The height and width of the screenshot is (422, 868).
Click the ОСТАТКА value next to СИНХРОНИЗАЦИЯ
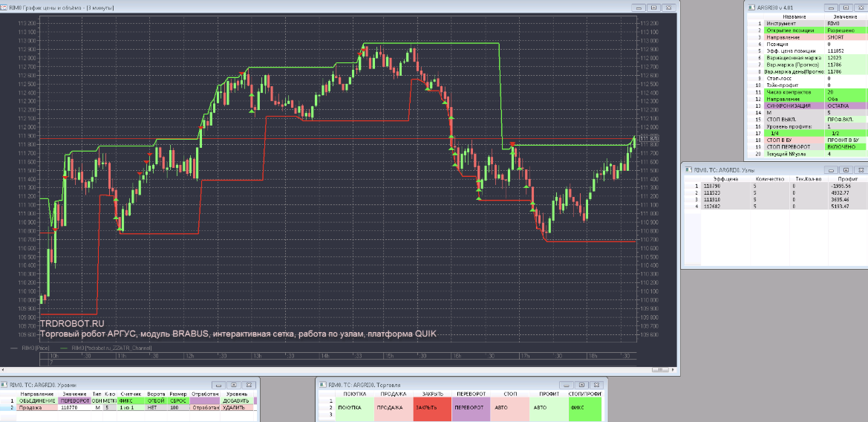pos(845,105)
